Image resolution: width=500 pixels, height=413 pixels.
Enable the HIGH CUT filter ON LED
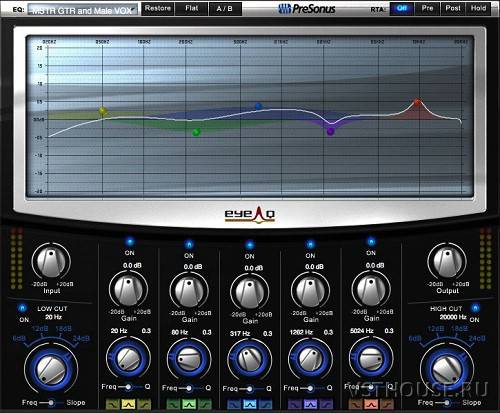point(475,308)
